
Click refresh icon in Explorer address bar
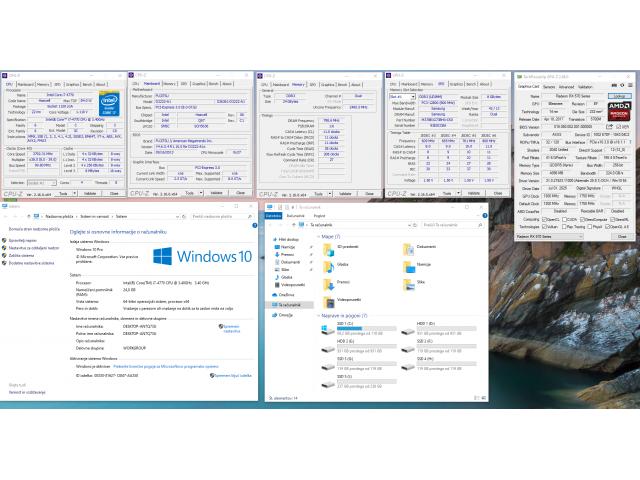415,225
